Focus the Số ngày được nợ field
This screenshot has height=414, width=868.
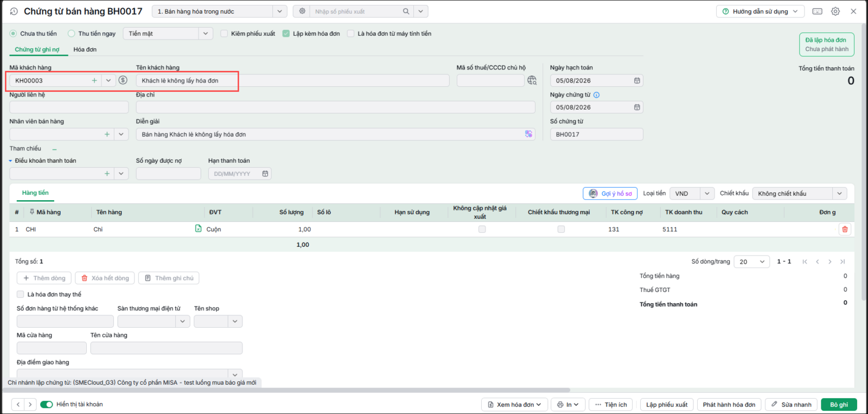click(168, 174)
